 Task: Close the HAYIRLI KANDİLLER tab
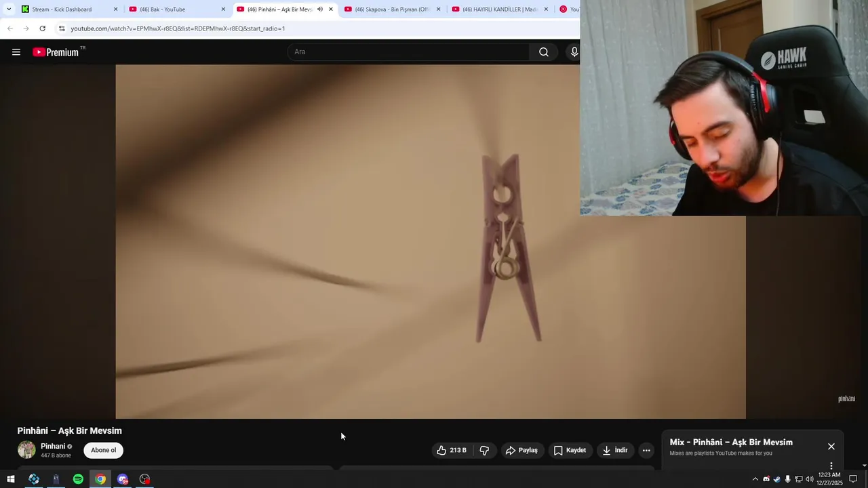[546, 9]
